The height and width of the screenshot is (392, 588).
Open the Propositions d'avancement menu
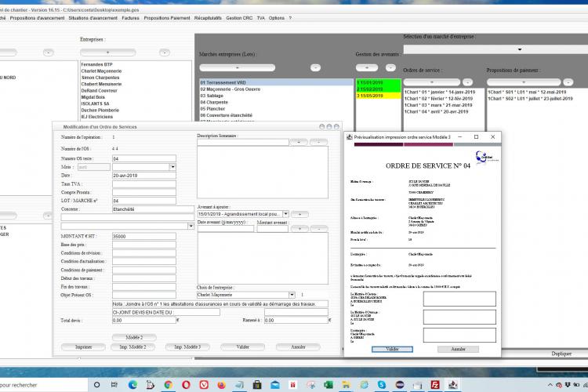[37, 18]
